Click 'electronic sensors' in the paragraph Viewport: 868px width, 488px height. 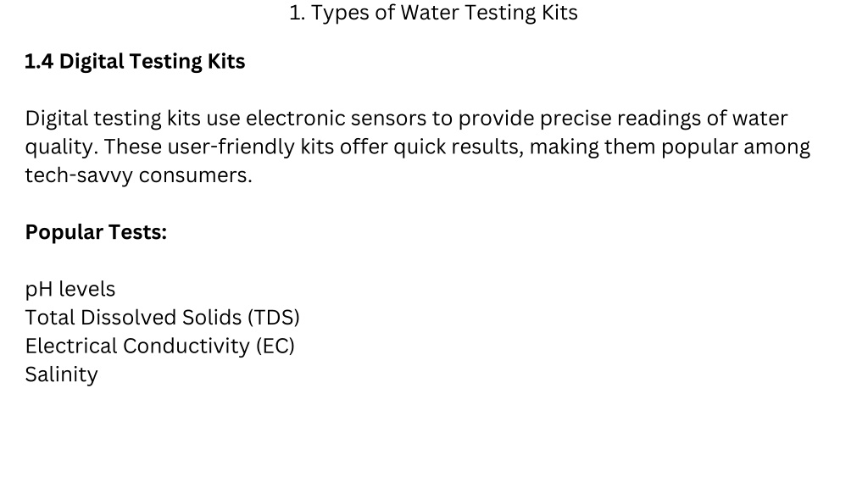336,119
